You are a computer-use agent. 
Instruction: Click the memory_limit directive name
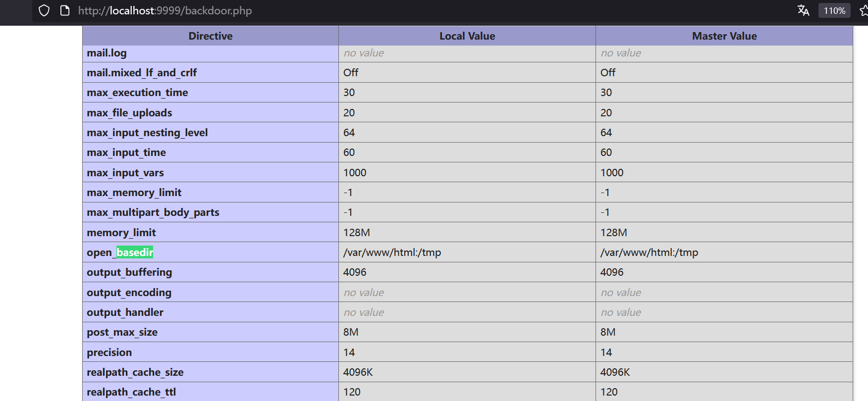pyautogui.click(x=121, y=233)
